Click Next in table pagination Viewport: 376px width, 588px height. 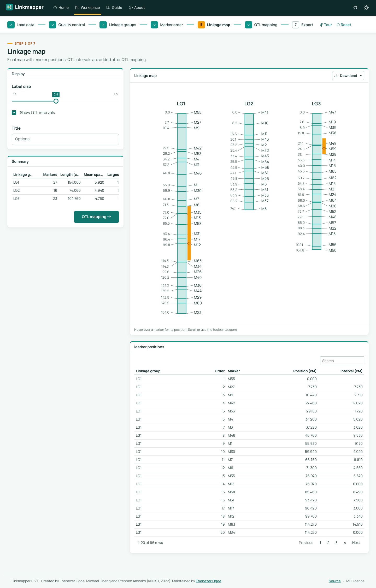(x=356, y=543)
